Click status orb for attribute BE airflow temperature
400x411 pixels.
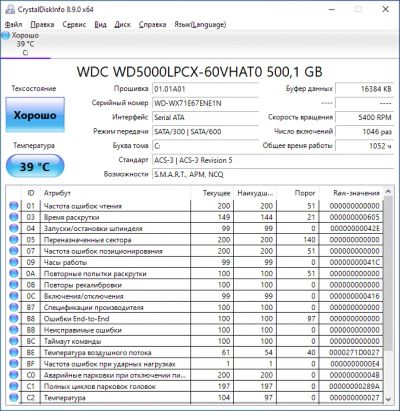14,352
